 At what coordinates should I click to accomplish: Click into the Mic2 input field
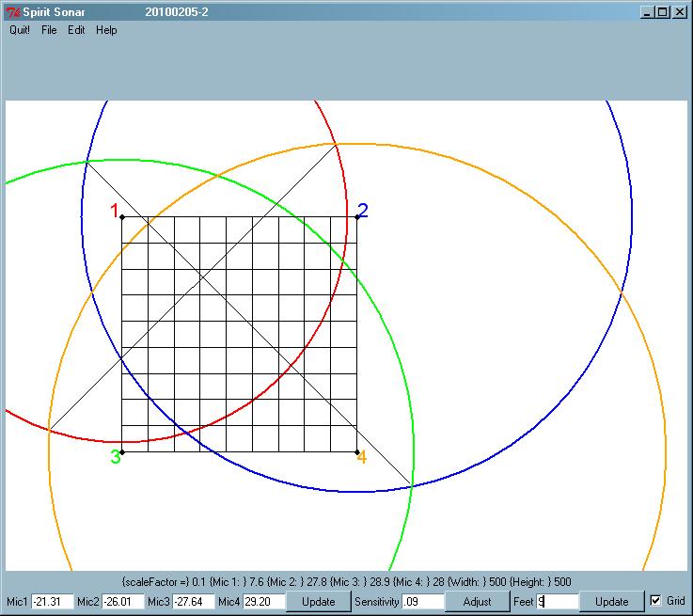tap(122, 602)
